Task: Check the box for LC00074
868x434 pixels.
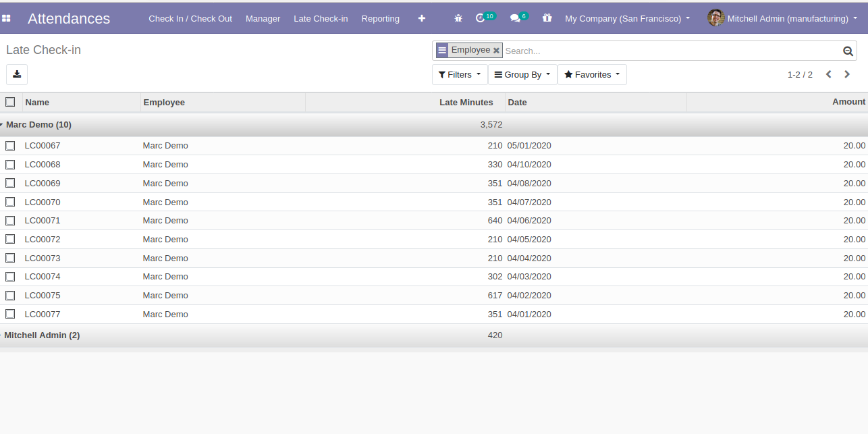Action: pyautogui.click(x=10, y=277)
